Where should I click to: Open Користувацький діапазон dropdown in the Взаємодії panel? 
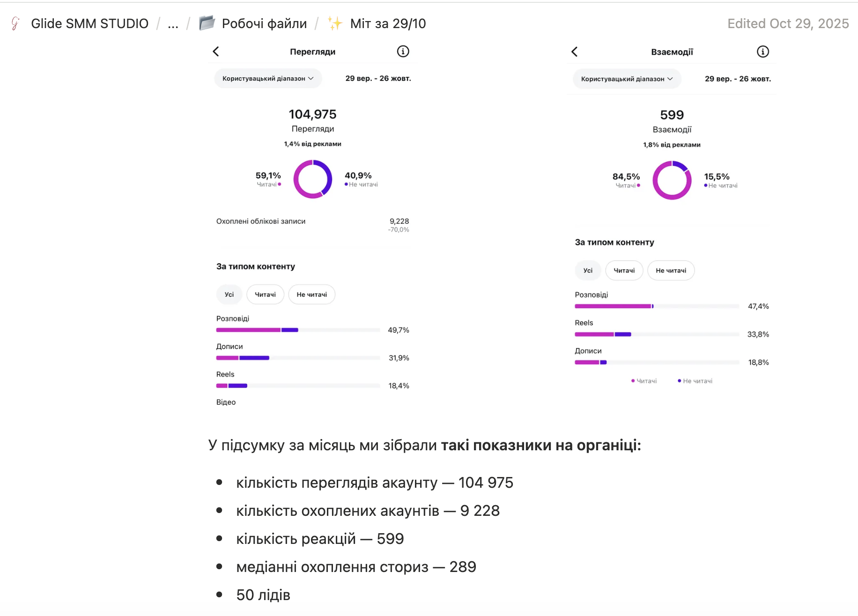pos(627,79)
